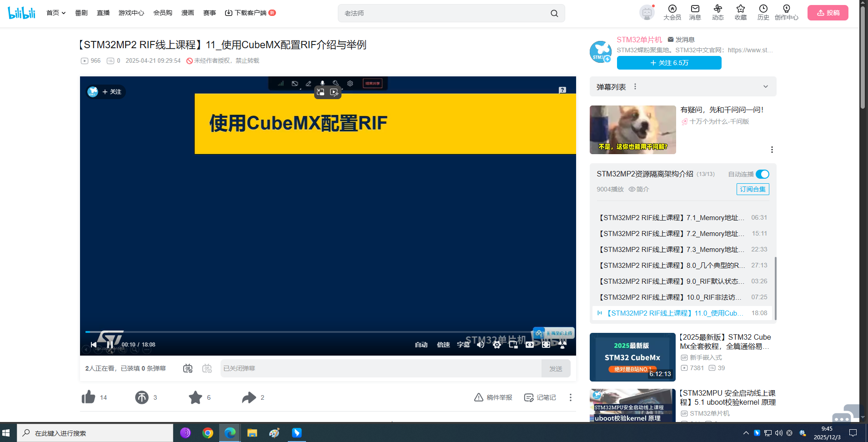Screen dimensions: 868x442
Task: Add video to favorites
Action: (x=196, y=397)
